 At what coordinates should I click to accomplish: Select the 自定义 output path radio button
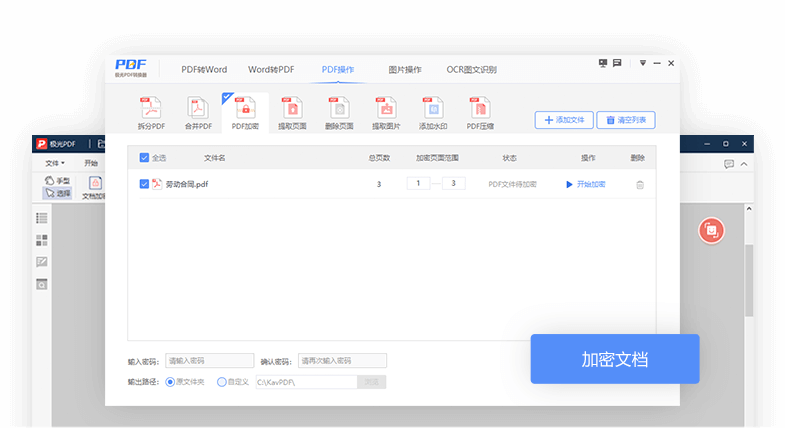point(222,381)
